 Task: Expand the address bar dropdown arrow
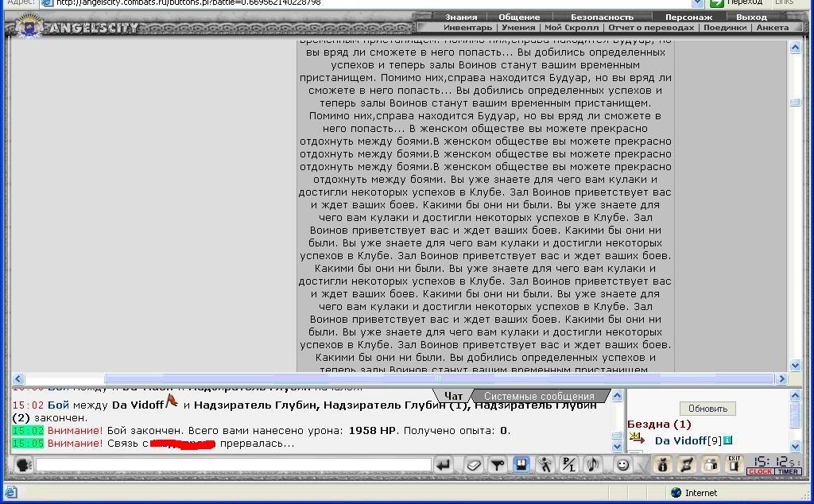[697, 2]
